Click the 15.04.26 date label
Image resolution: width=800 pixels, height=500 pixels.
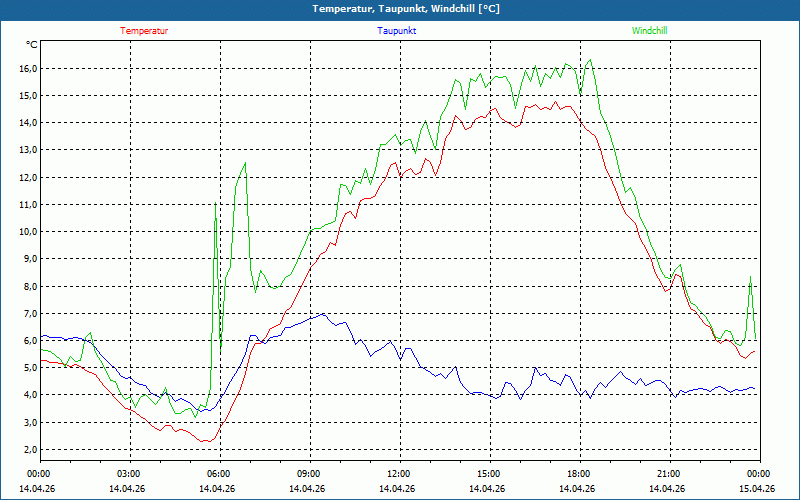(x=757, y=489)
